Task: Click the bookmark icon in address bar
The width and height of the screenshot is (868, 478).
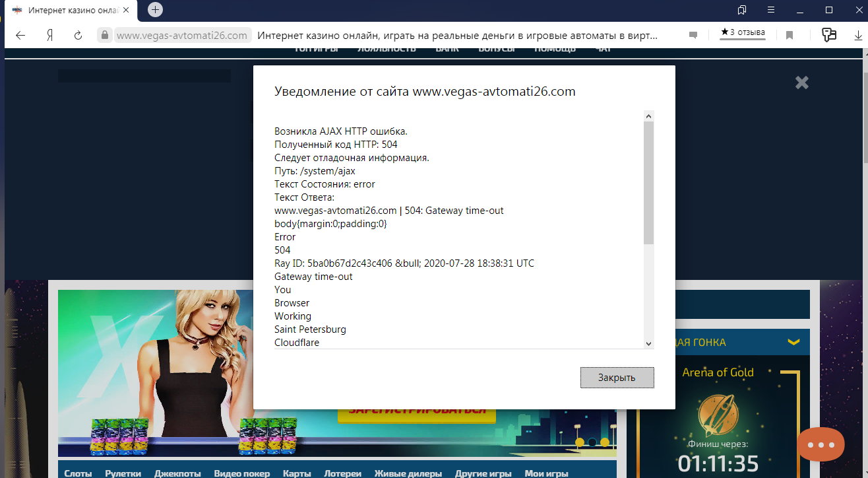Action: pyautogui.click(x=789, y=35)
